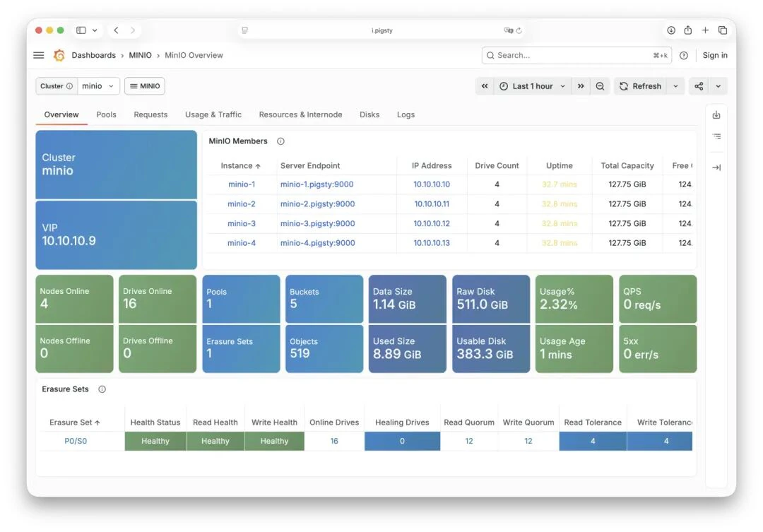Screen dimensions: 763x532
Task: Switch to the Pools tab
Action: pos(106,115)
